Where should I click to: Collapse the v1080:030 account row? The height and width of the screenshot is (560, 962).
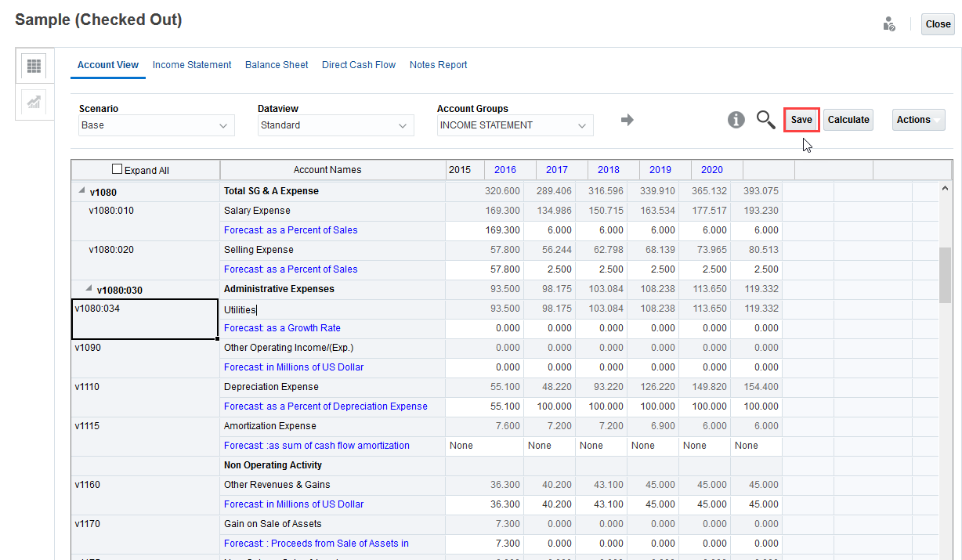coord(89,289)
